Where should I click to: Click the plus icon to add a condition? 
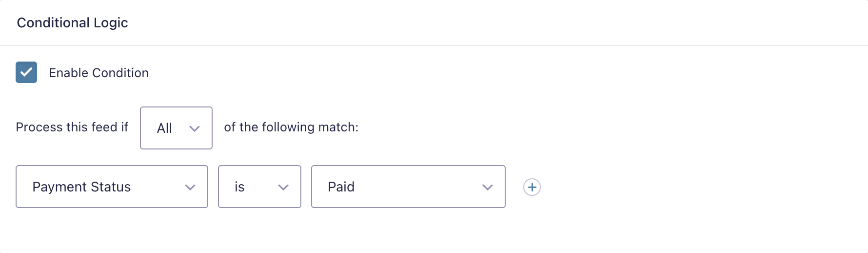[x=532, y=187]
